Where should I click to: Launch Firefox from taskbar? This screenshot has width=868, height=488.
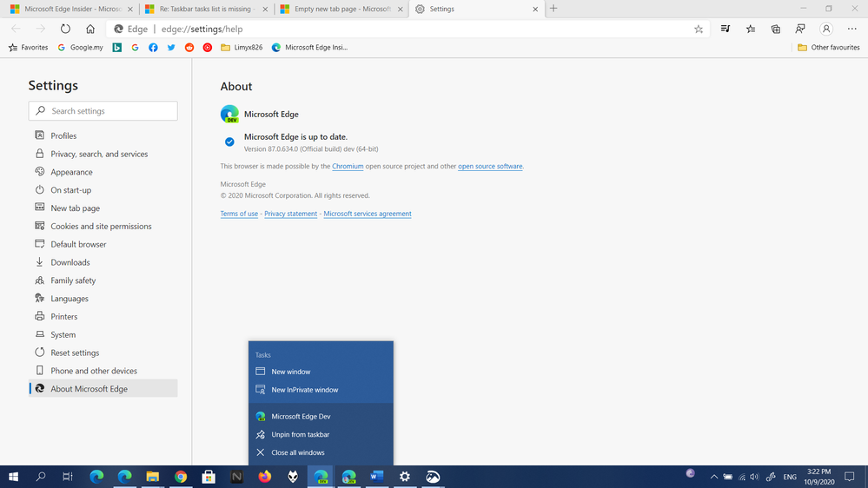click(x=265, y=477)
